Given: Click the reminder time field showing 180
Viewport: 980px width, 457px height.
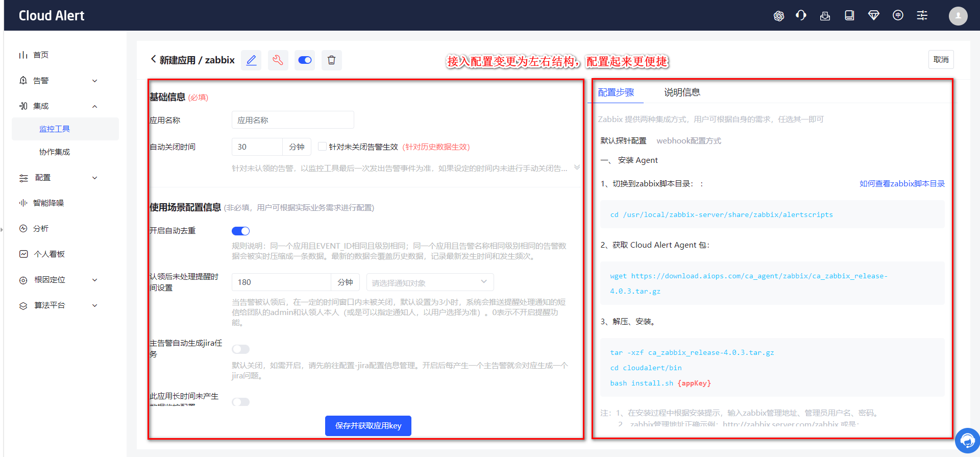Looking at the screenshot, I should point(281,282).
